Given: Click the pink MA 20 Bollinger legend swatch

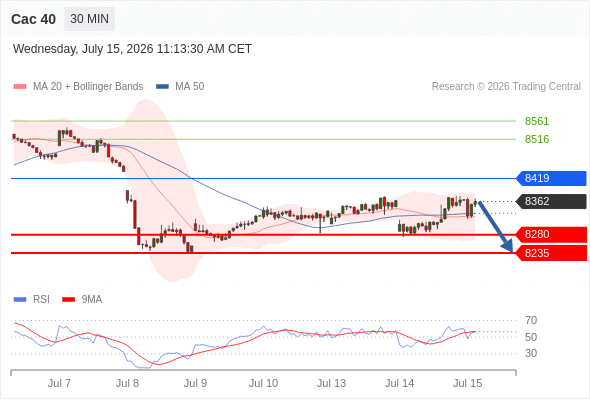Looking at the screenshot, I should click(x=20, y=87).
